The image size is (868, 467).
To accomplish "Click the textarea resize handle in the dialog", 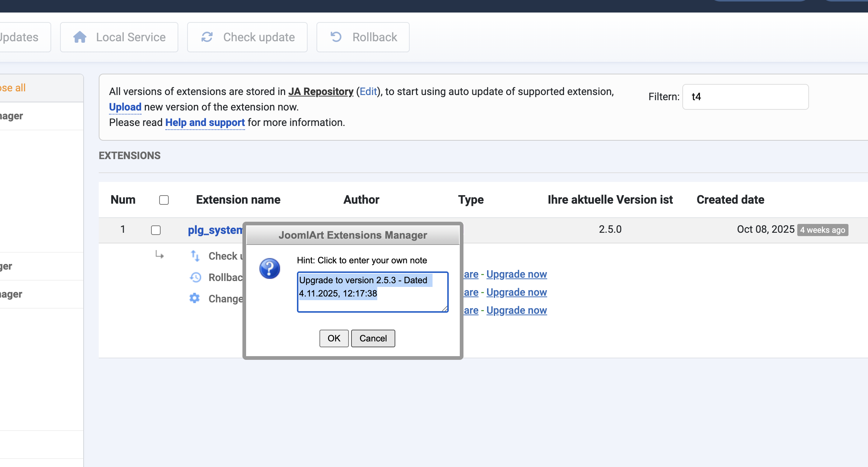I will 445,309.
